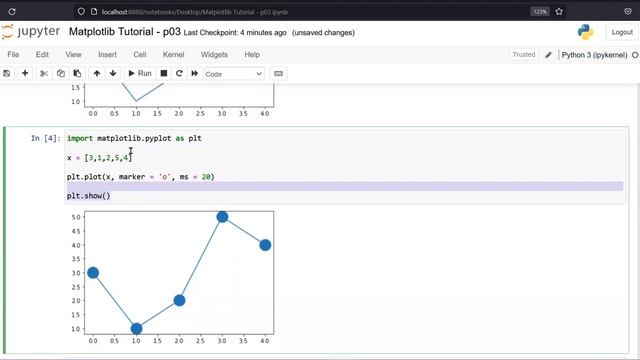Restart and run all fast-forward icon

[x=195, y=73]
